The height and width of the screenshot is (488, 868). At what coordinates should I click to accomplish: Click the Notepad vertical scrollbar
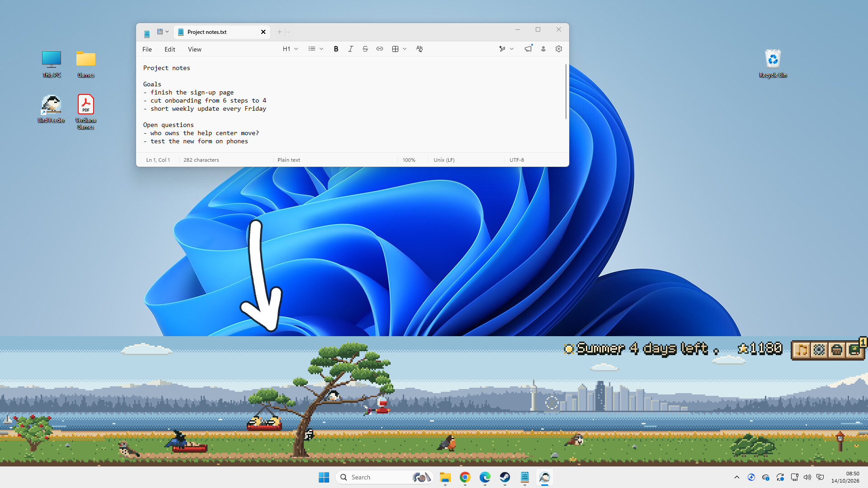tap(566, 92)
